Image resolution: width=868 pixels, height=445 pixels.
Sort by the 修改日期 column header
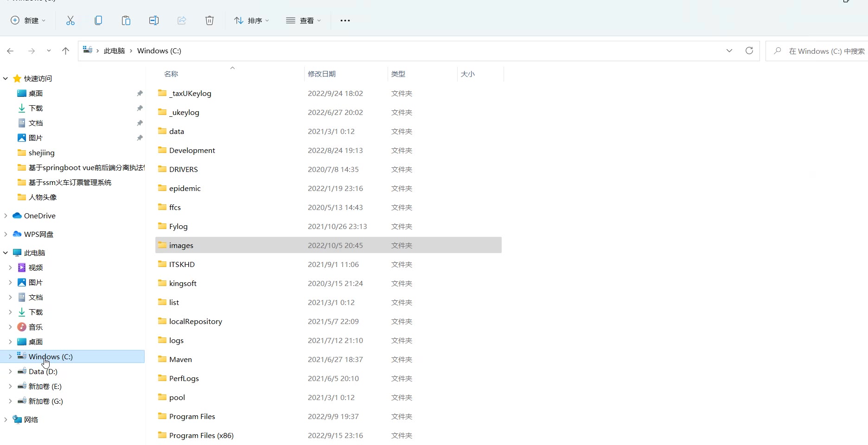[322, 74]
